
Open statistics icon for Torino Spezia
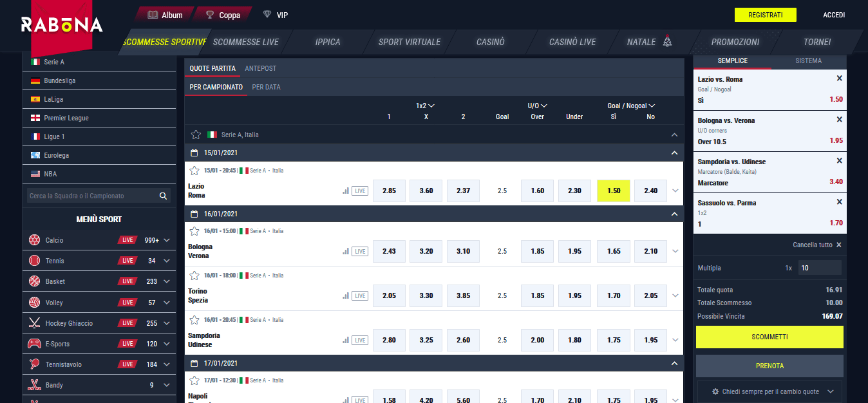click(346, 296)
